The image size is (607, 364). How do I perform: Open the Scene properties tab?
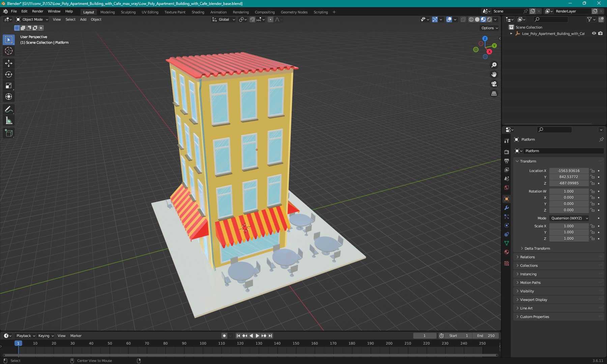tap(507, 179)
